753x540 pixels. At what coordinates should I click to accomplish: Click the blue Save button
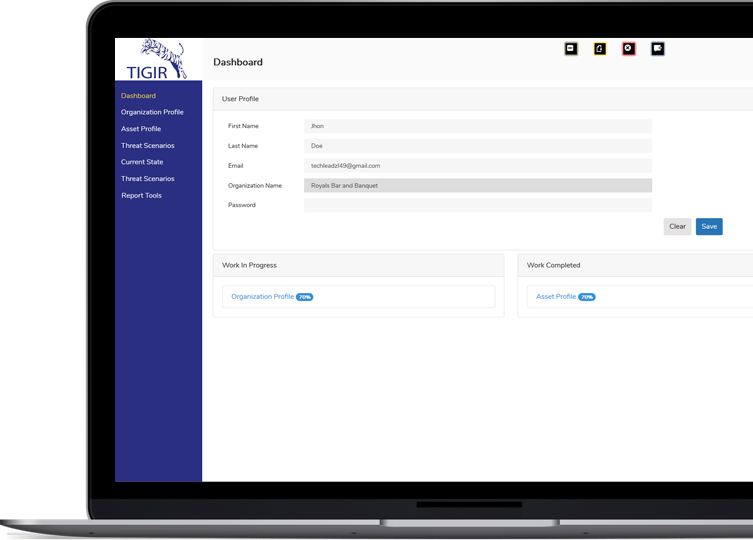tap(709, 227)
